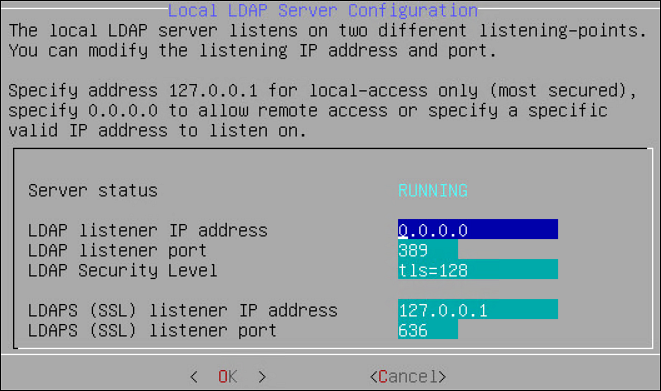This screenshot has width=661, height=391.
Task: Focus the LDAP Security Level field tls=128
Action: click(x=478, y=269)
